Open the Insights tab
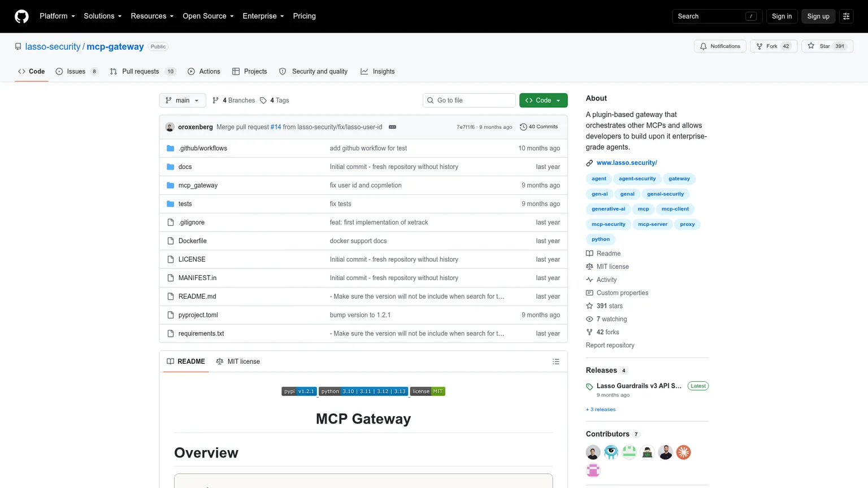 (x=378, y=72)
